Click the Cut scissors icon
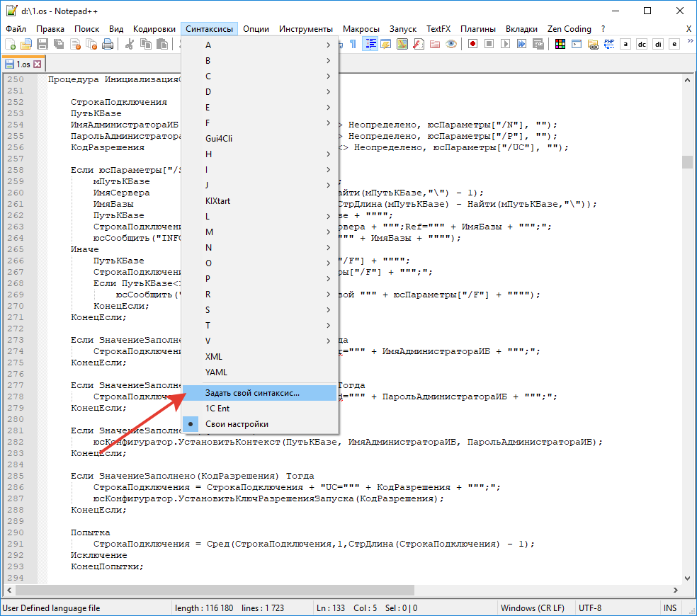This screenshot has width=697, height=616. 130,44
